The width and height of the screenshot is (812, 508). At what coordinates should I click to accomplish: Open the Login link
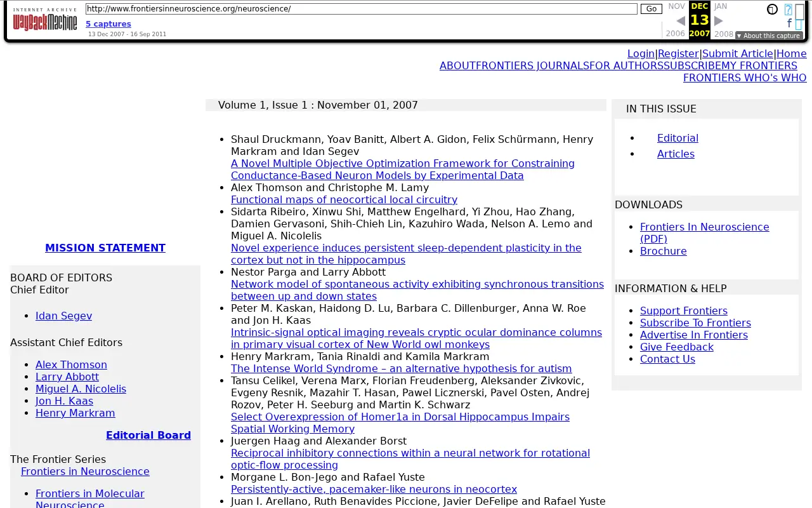(641, 54)
